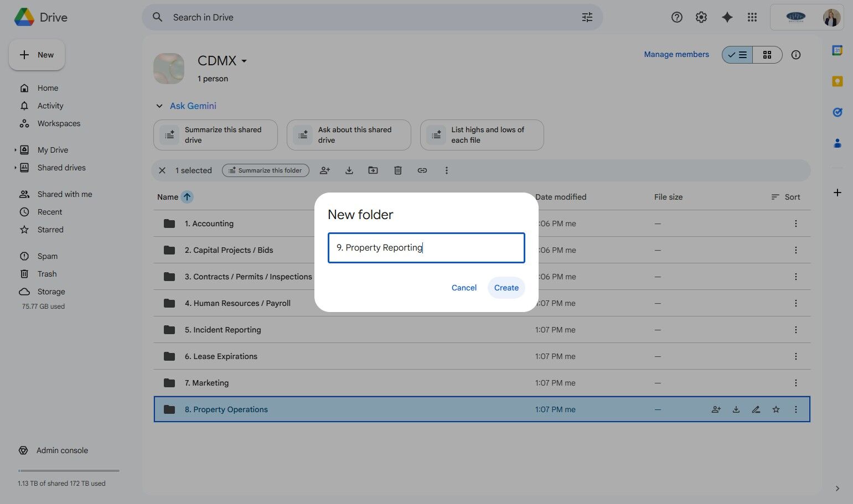The height and width of the screenshot is (504, 853).
Task: Download from the 8. Property Operations row
Action: [736, 409]
